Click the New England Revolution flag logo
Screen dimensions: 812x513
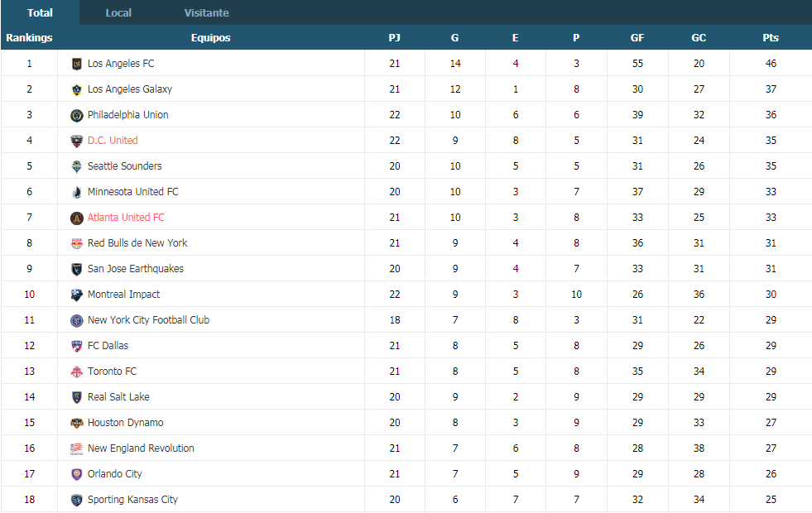(77, 448)
